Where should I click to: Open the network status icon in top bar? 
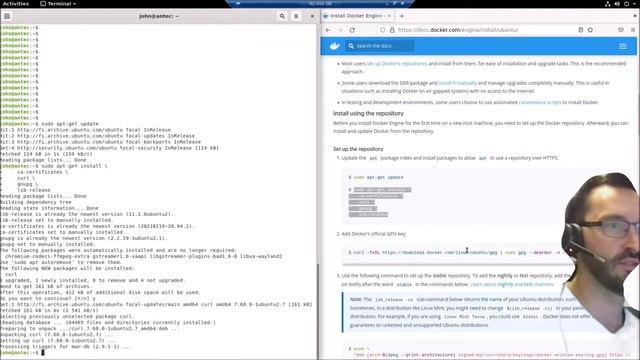(607, 4)
